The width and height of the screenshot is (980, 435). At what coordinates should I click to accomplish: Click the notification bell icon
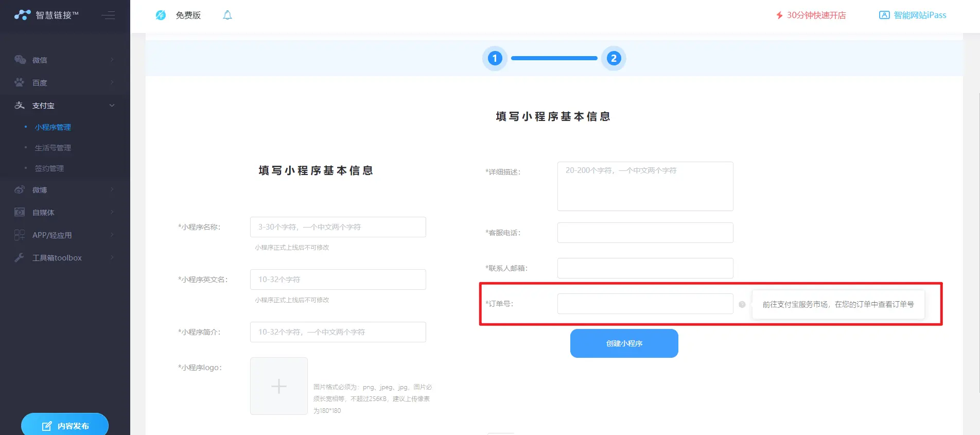click(227, 15)
